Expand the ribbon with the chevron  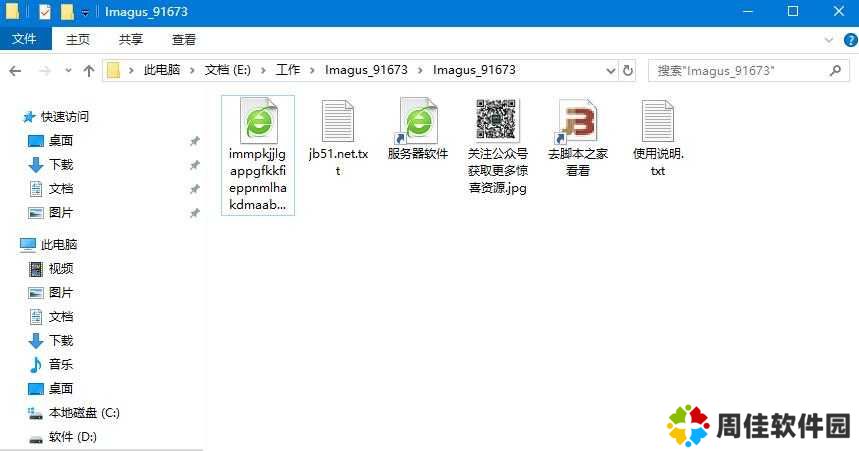[827, 39]
